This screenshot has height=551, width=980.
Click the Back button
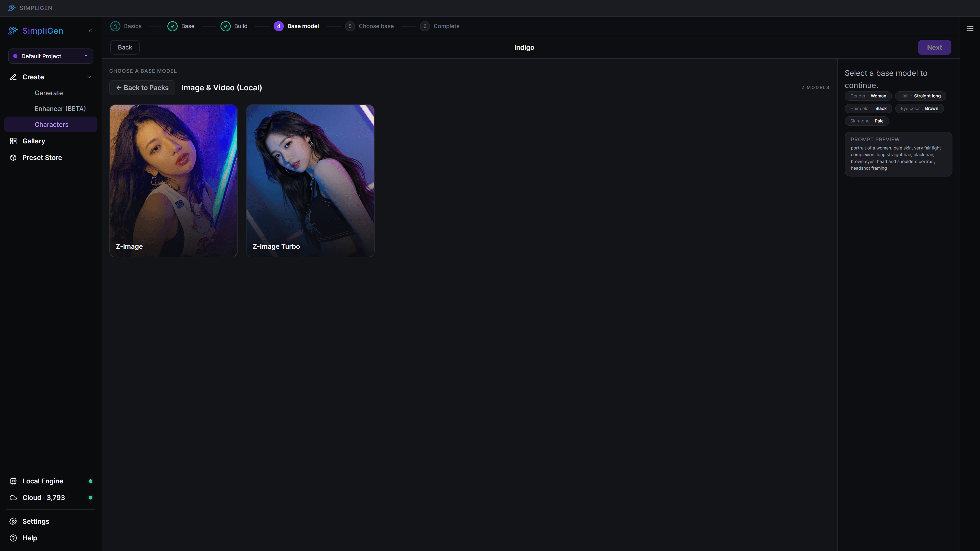click(x=125, y=47)
